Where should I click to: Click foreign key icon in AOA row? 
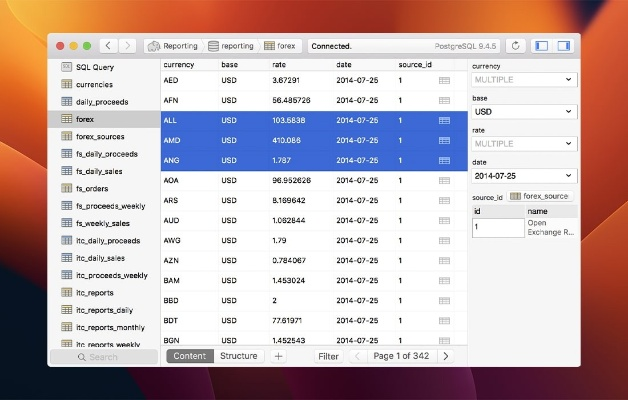click(444, 181)
